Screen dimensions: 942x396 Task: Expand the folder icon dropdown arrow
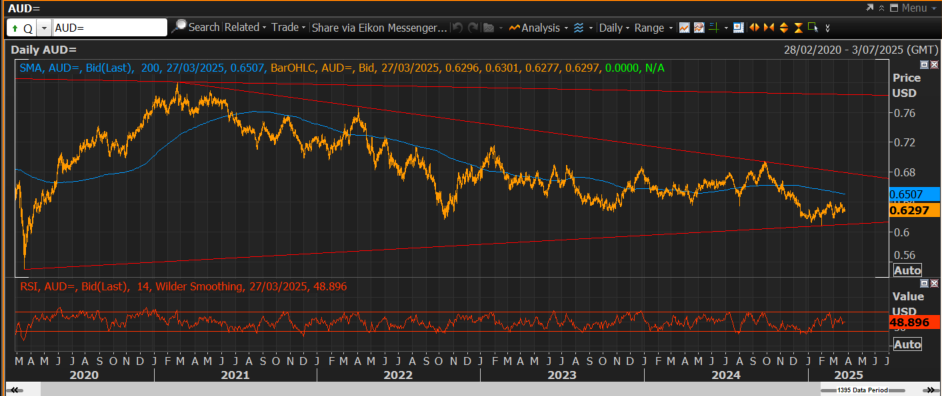click(x=500, y=28)
